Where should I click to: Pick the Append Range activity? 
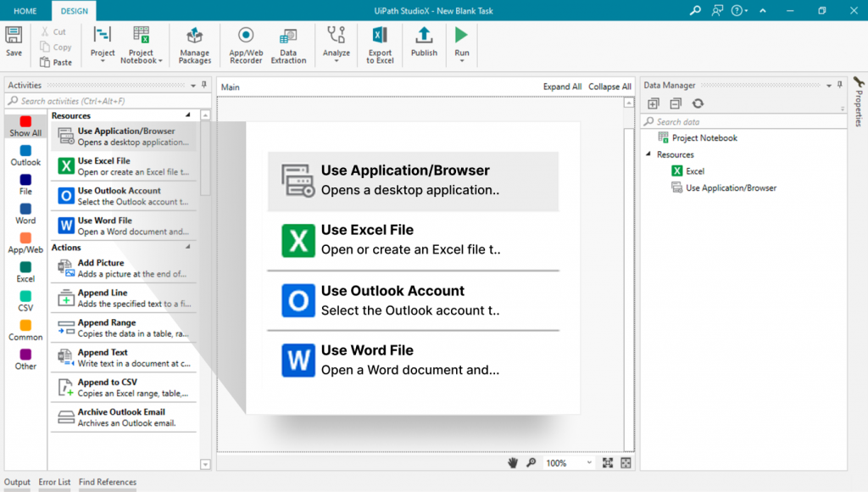124,328
